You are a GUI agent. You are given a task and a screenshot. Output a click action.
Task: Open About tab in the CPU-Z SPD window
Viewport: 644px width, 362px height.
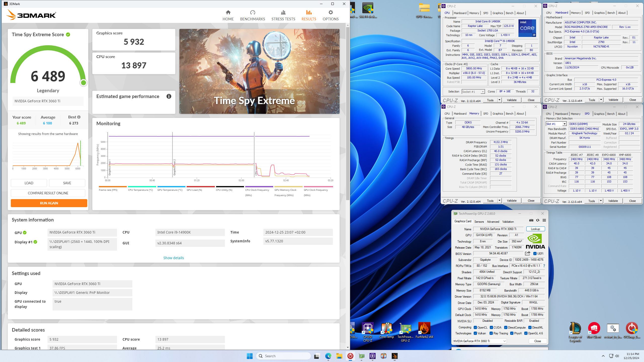pos(622,114)
